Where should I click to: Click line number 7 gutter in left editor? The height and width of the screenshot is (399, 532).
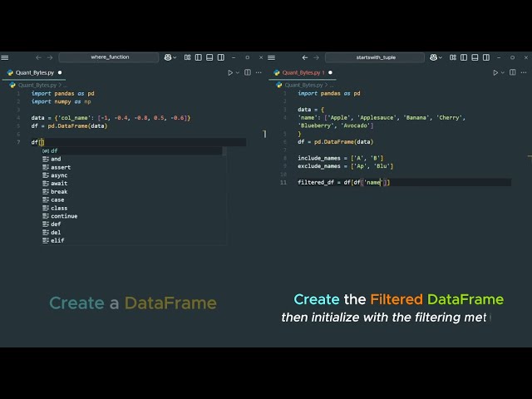pyautogui.click(x=18, y=142)
